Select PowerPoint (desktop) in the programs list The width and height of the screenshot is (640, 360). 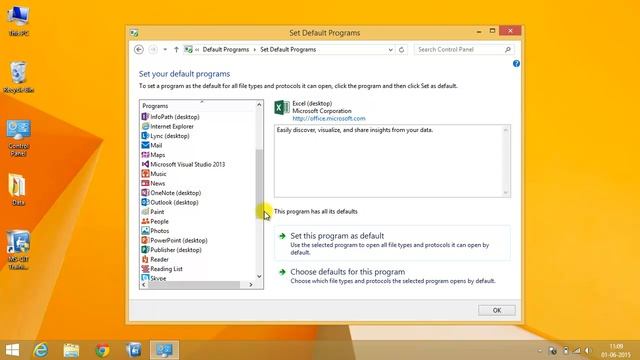click(x=174, y=240)
